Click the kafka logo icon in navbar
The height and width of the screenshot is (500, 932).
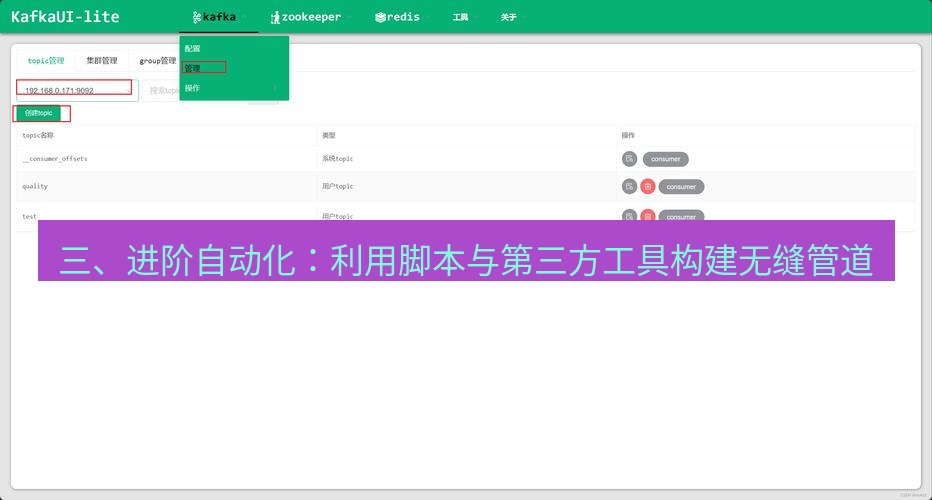pos(197,18)
